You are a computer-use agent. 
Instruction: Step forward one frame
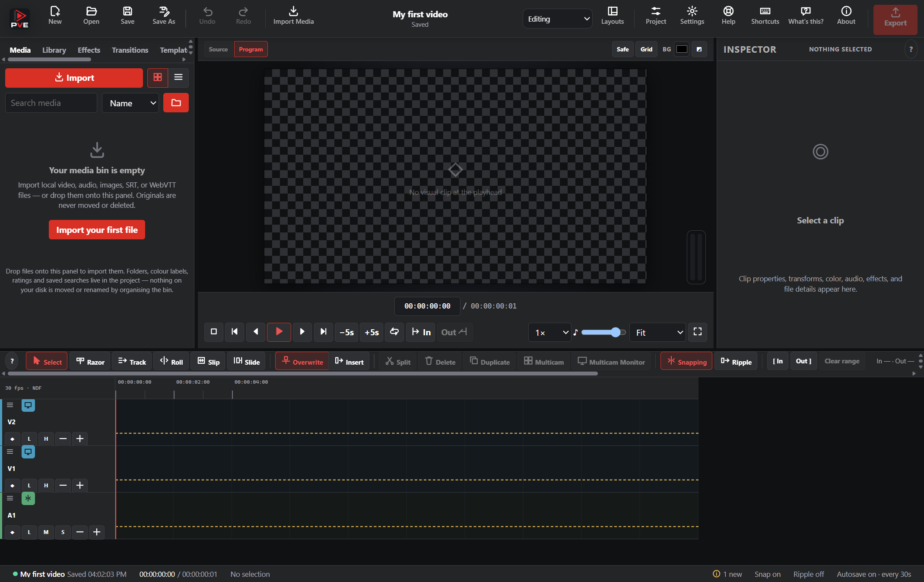point(302,332)
